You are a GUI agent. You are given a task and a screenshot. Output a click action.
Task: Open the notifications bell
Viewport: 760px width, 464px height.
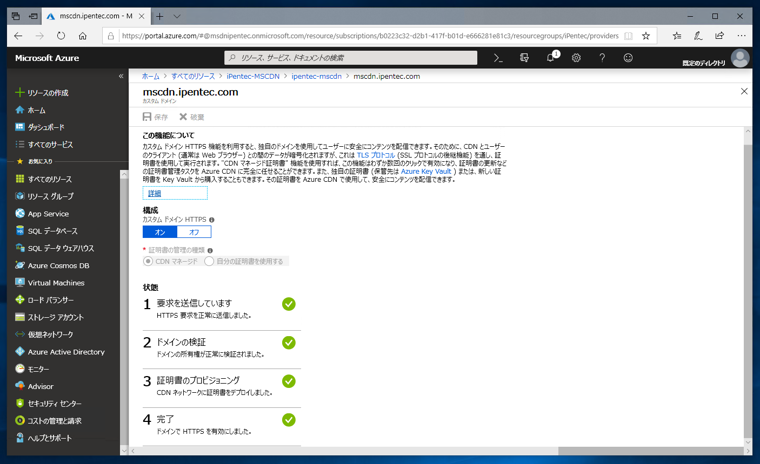pyautogui.click(x=551, y=58)
